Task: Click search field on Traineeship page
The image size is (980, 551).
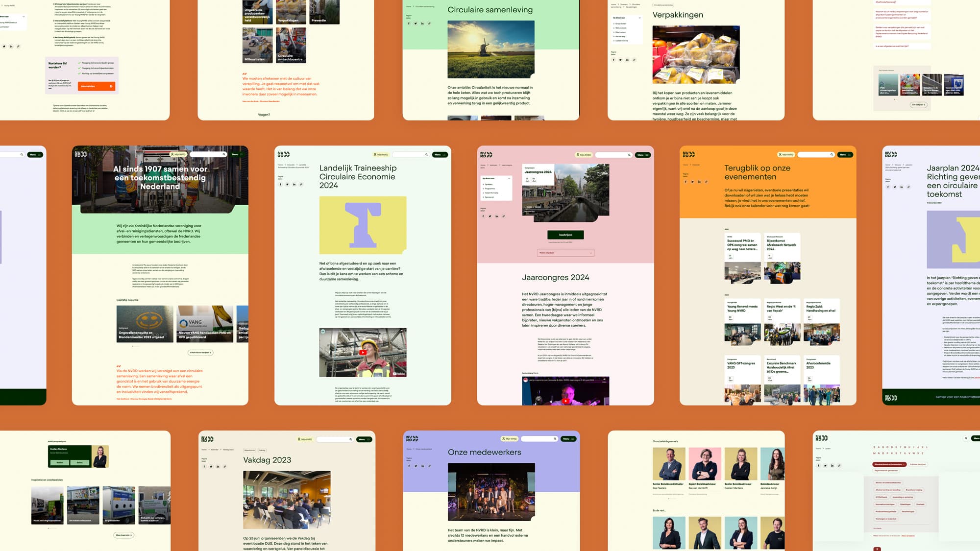Action: (x=411, y=155)
